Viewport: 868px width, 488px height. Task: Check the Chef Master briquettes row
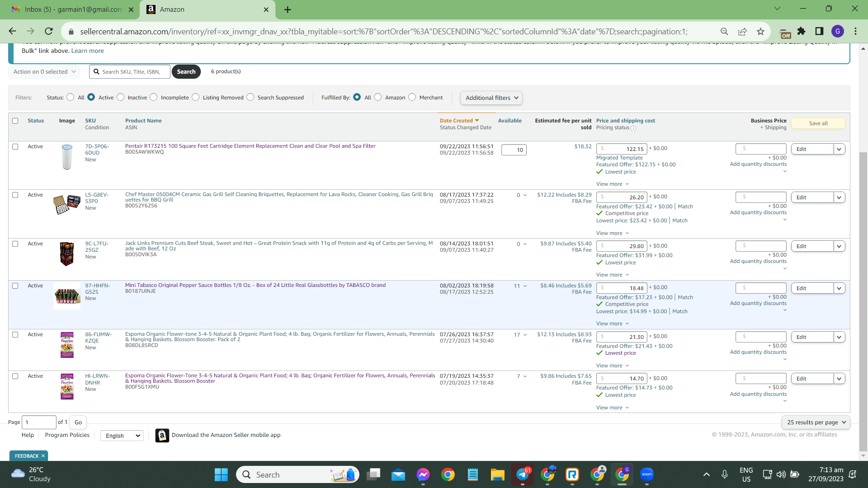click(15, 195)
